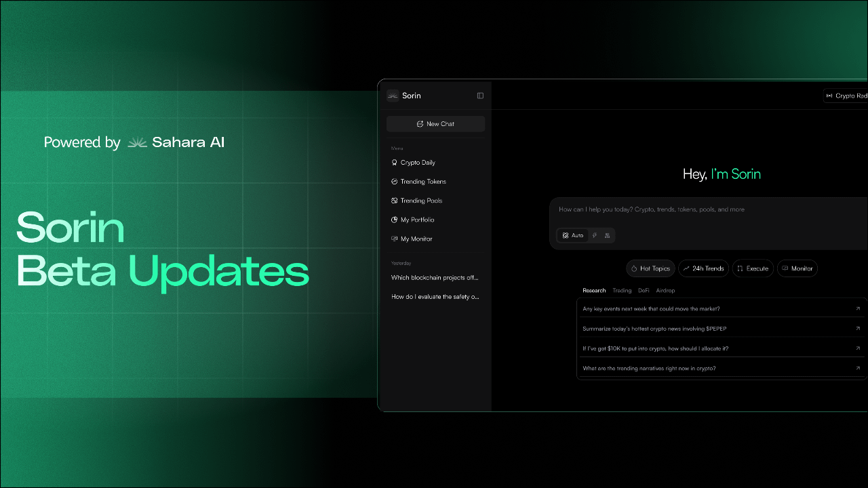
Task: Switch to the Airdrop tab
Action: (x=665, y=290)
